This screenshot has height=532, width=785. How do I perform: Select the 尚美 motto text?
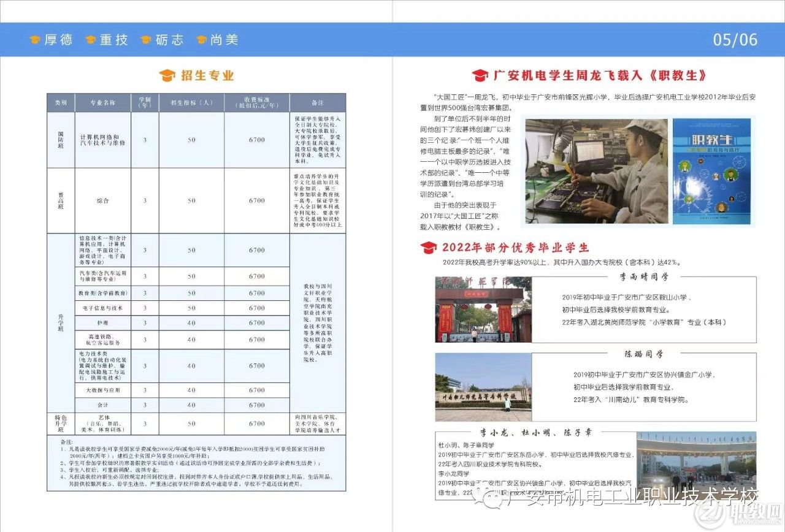[x=224, y=40]
